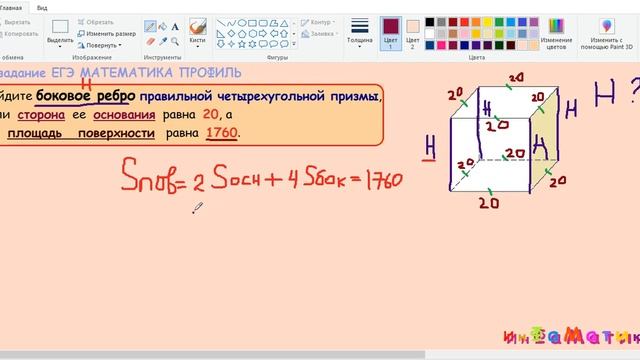Click the rectangular selection icon above Выделить
The image size is (640, 360).
pyautogui.click(x=60, y=27)
